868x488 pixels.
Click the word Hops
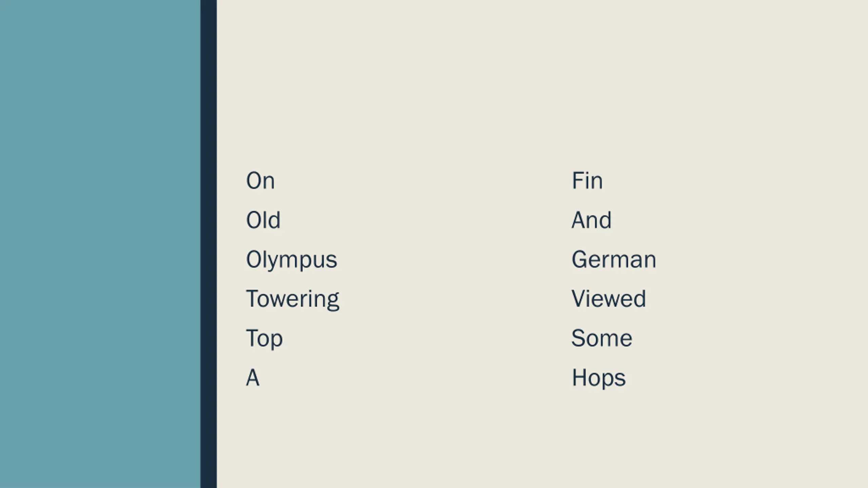tap(599, 378)
